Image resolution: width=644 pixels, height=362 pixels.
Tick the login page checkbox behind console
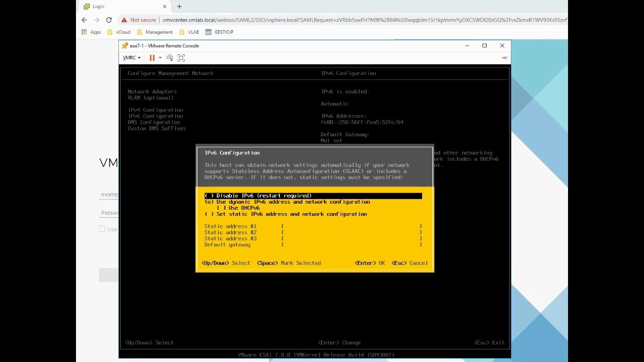(x=102, y=229)
